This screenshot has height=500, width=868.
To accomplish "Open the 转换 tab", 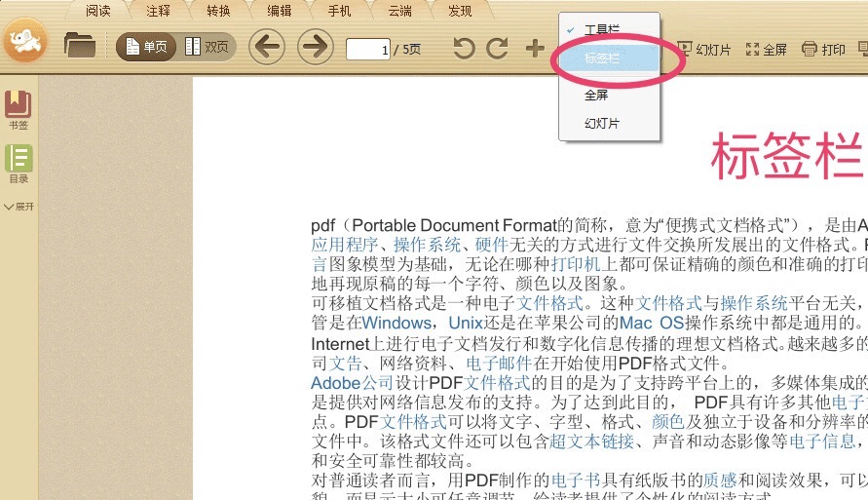I will (218, 12).
